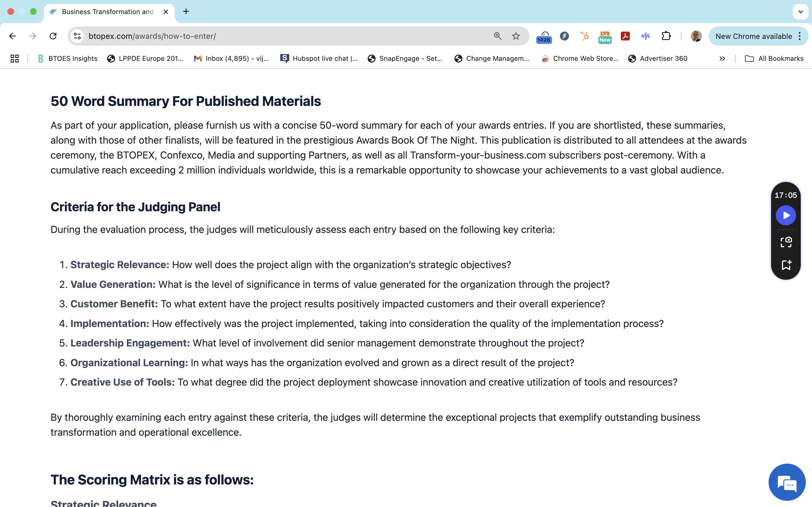Click the add bookmark icon on the recorder widget
Image resolution: width=812 pixels, height=507 pixels.
(786, 265)
